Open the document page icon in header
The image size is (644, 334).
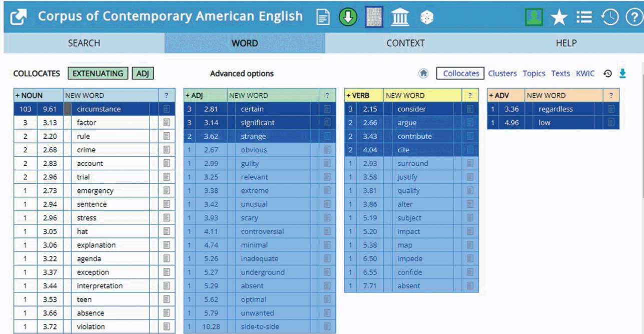324,18
